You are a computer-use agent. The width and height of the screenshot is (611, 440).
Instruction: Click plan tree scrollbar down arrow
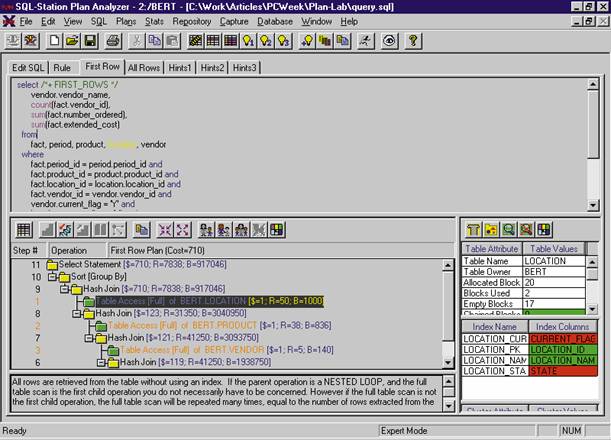tap(448, 362)
